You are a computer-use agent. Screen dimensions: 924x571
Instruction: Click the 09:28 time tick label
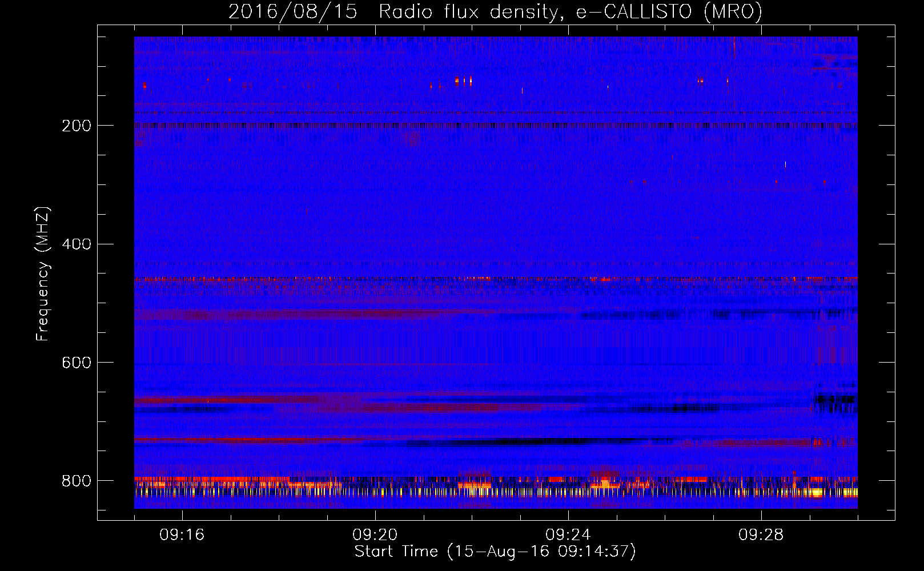[761, 535]
